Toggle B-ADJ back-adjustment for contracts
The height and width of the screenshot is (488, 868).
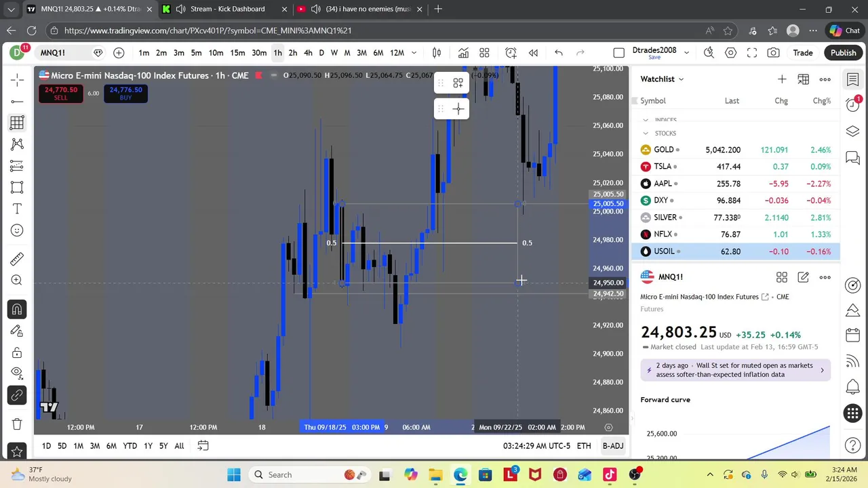pos(613,446)
